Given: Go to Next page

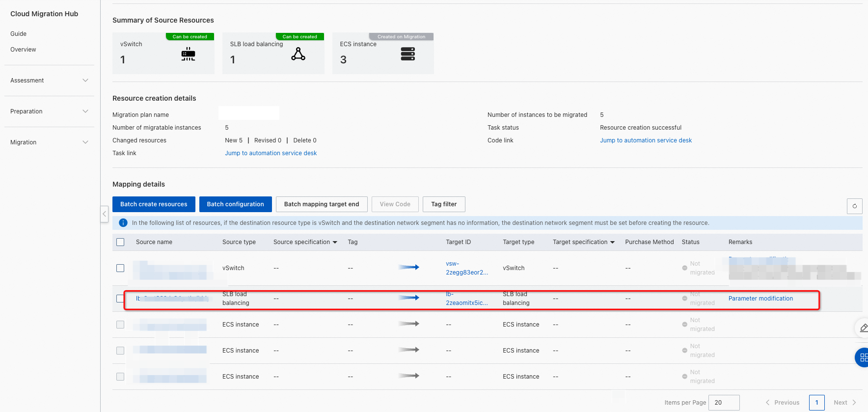Looking at the screenshot, I should click(x=845, y=403).
